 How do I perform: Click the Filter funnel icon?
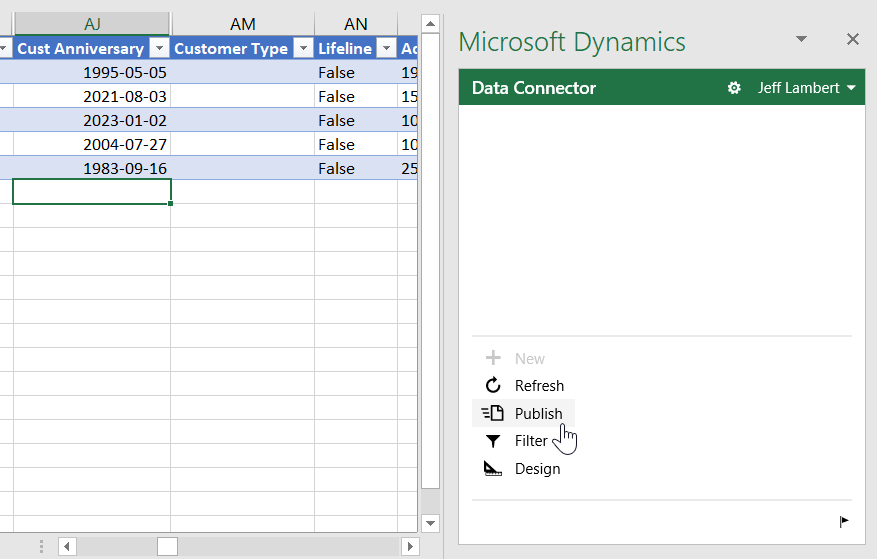[492, 441]
